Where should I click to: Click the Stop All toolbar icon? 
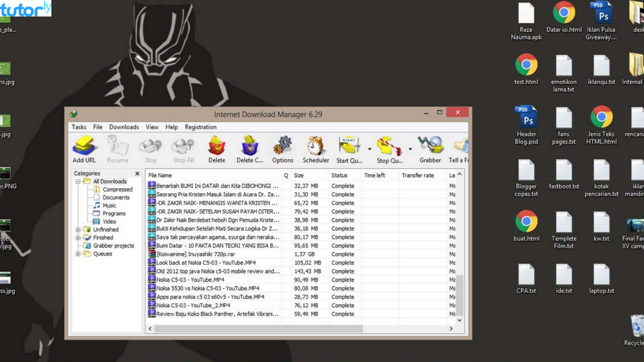pos(183,149)
